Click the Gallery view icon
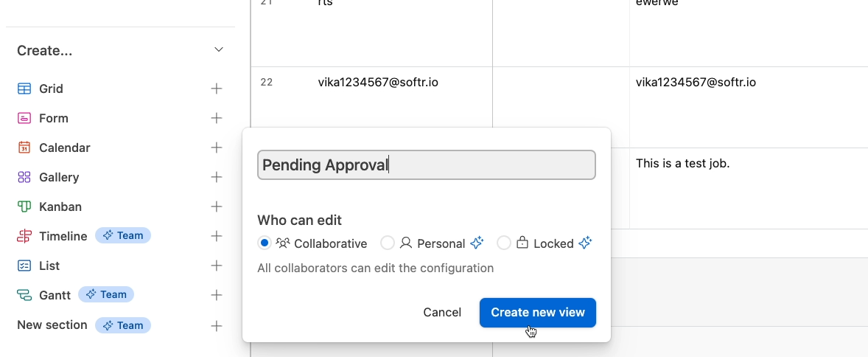The height and width of the screenshot is (357, 868). [24, 177]
